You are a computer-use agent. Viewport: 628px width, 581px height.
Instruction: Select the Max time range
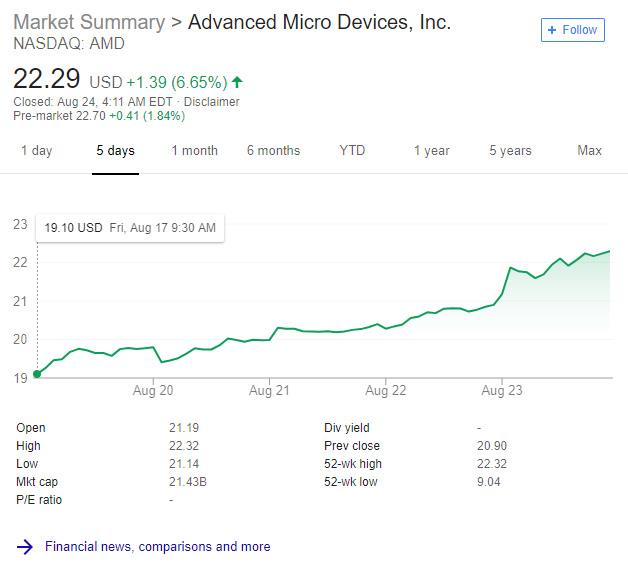pos(589,151)
